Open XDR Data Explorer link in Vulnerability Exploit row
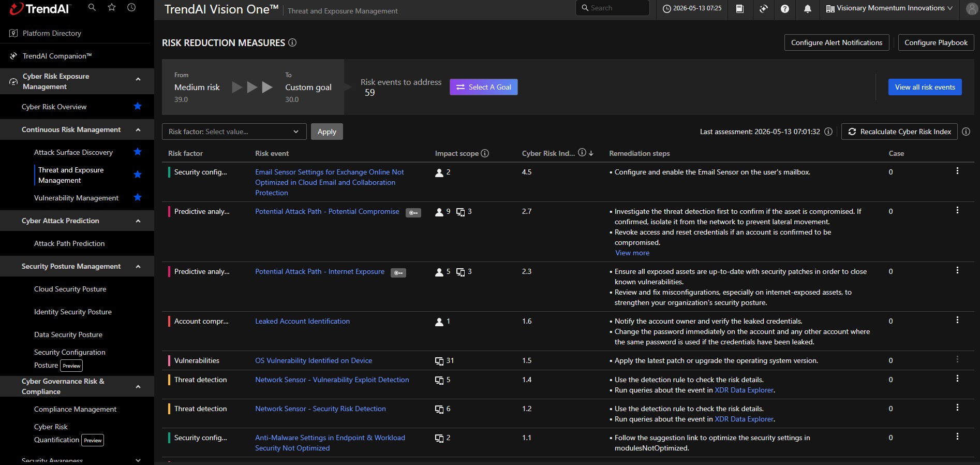The width and height of the screenshot is (980, 465). (x=744, y=390)
